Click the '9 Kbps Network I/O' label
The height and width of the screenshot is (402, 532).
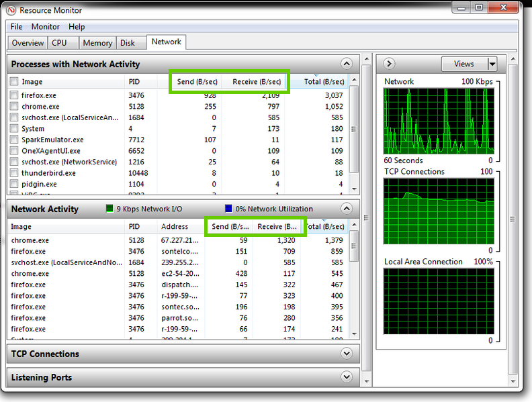(x=149, y=209)
